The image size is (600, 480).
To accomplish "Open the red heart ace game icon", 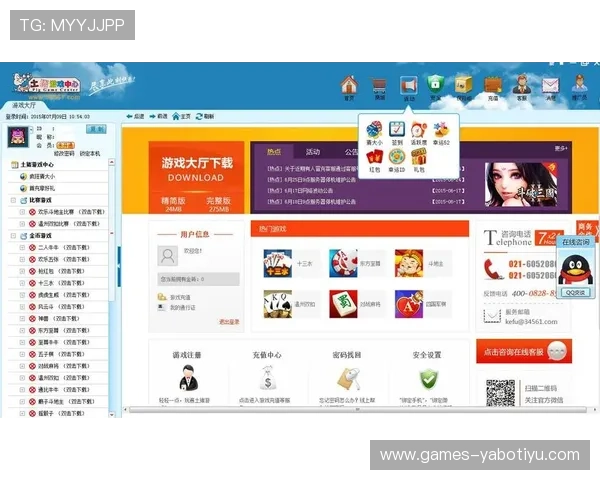I will coord(409,304).
